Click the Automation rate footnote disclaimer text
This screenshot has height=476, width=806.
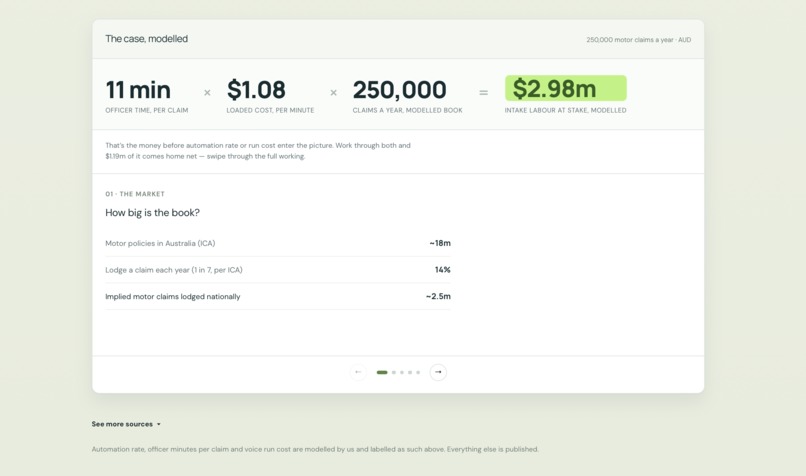tap(315, 449)
